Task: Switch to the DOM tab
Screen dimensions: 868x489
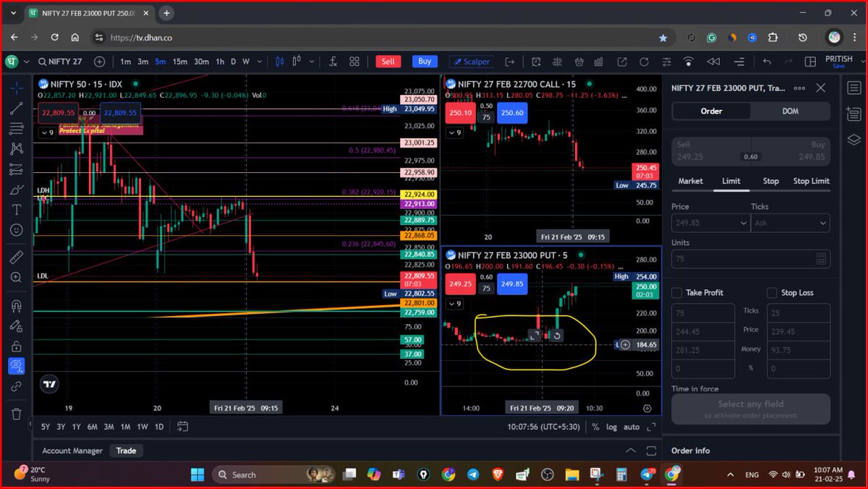Action: [x=791, y=111]
